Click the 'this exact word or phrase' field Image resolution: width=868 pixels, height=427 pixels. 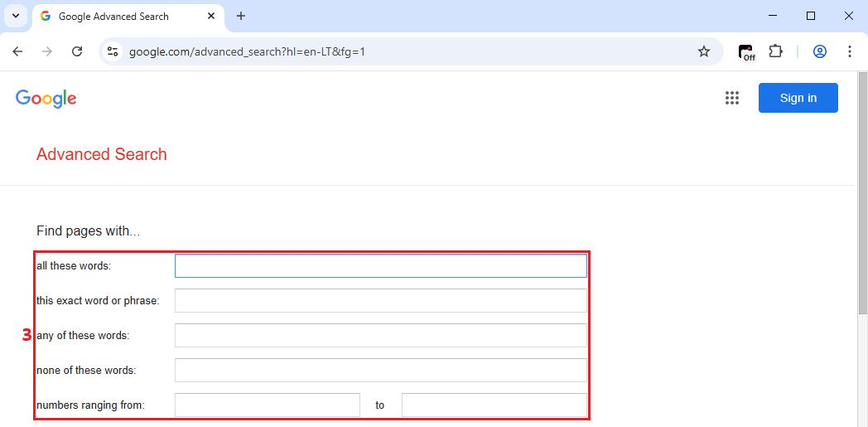pyautogui.click(x=380, y=301)
